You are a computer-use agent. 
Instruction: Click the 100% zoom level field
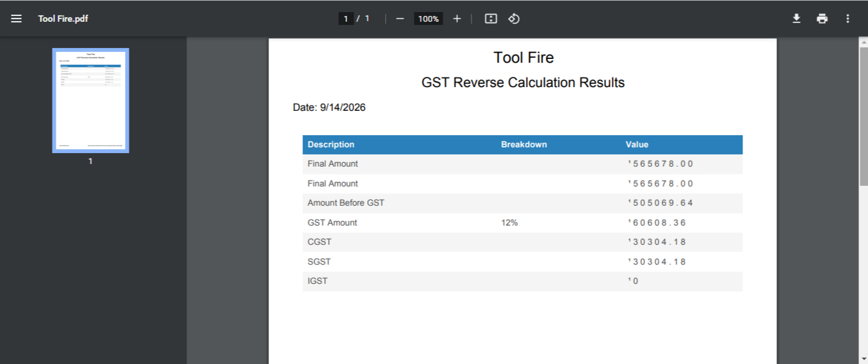428,19
